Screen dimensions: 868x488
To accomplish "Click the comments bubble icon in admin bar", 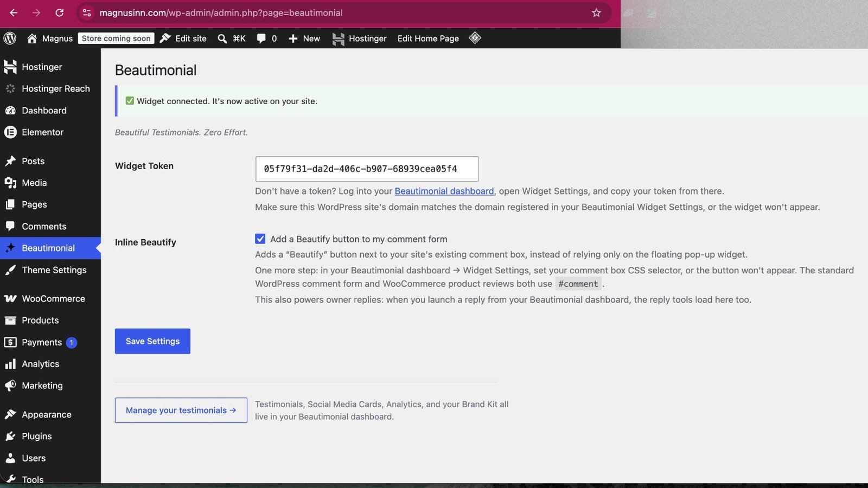I will pos(261,38).
